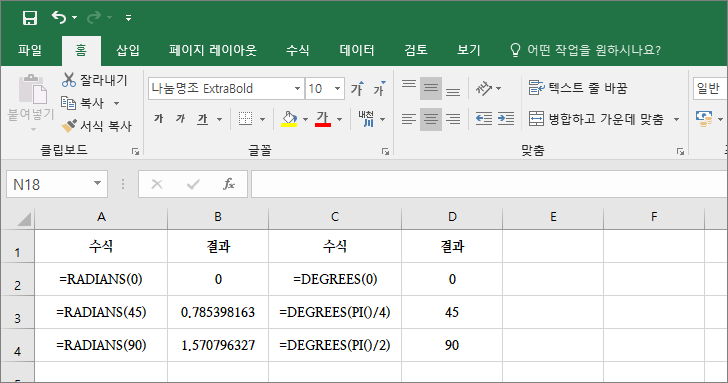Select column C header

pos(335,217)
